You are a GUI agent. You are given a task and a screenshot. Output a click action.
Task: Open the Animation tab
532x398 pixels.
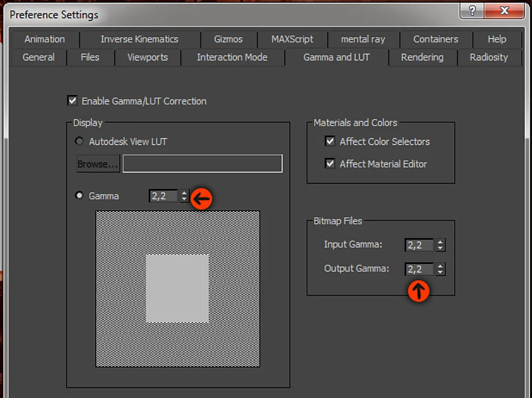coord(45,40)
